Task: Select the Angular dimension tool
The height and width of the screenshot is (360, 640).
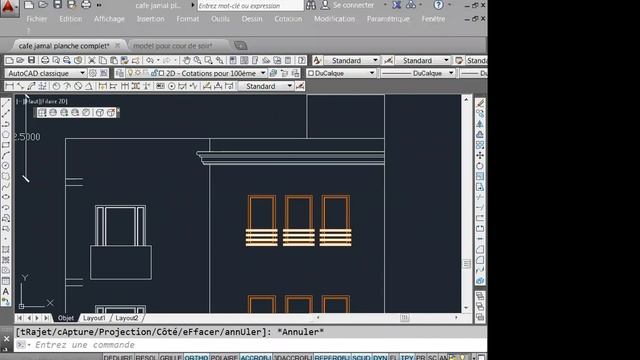Action: [x=89, y=86]
